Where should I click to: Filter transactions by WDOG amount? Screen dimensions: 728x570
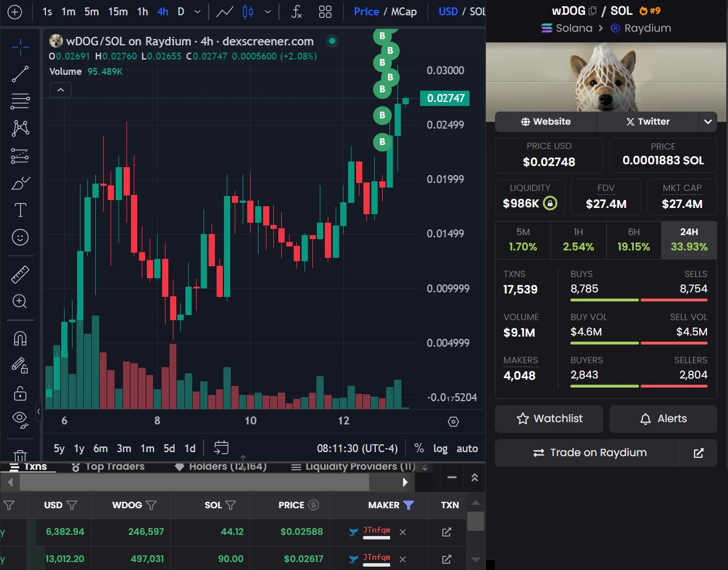click(x=151, y=505)
